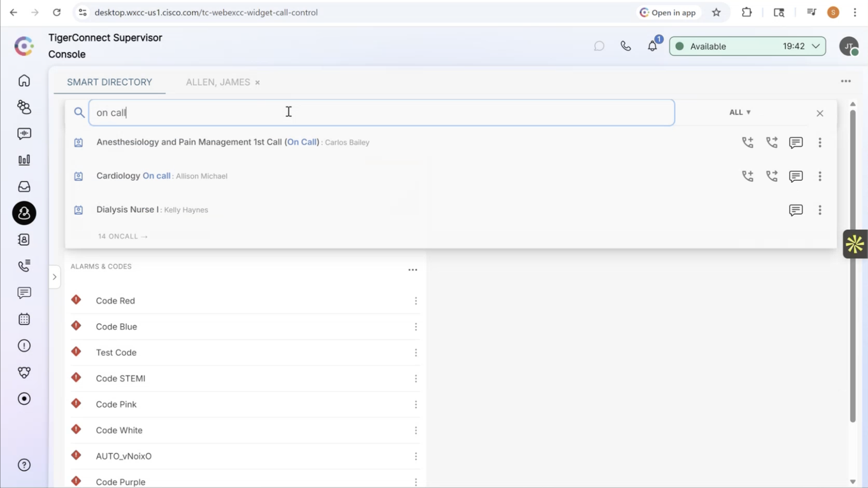The height and width of the screenshot is (488, 868).
Task: Switch to ALLEN, JAMES tab
Action: [218, 82]
